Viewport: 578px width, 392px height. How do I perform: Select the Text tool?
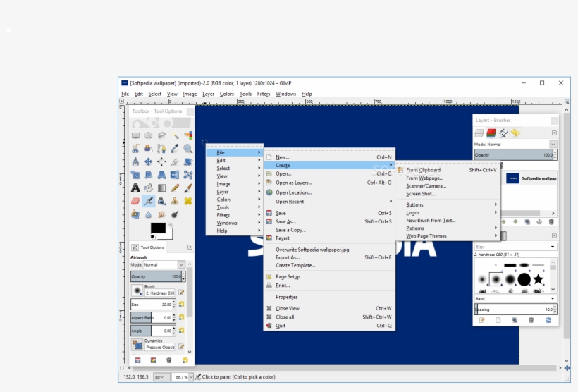(135, 188)
